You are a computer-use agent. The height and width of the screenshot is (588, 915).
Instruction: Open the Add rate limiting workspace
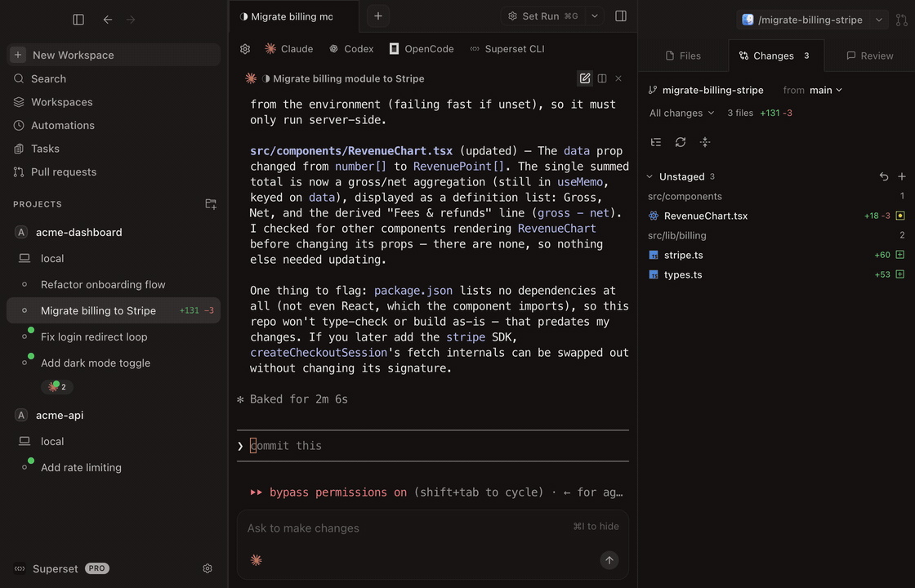point(114,468)
